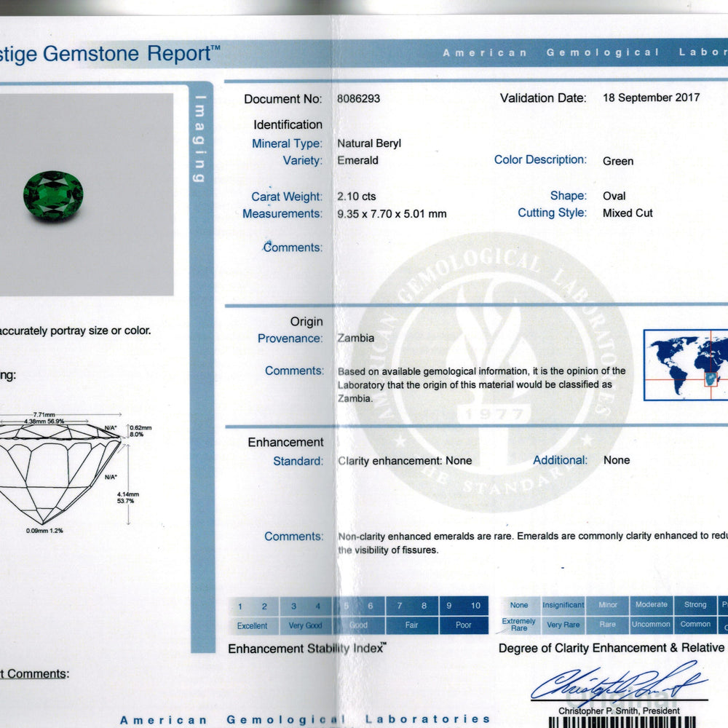728x728 pixels.
Task: Click the 2.10 cts carat weight
Action: click(357, 197)
